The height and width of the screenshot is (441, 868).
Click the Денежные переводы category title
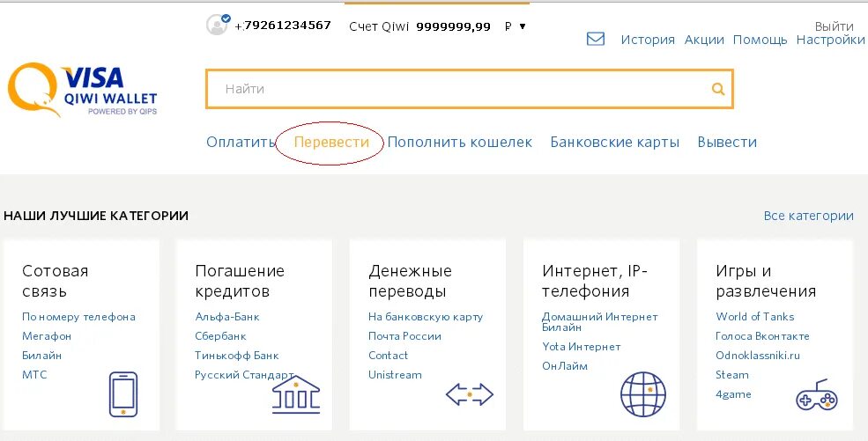pyautogui.click(x=410, y=281)
